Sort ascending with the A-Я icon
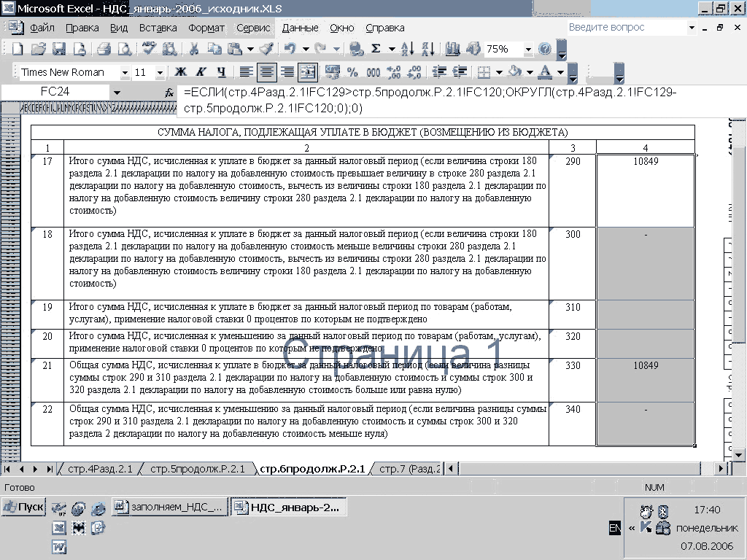Viewport: 747px width, 560px height. (408, 50)
